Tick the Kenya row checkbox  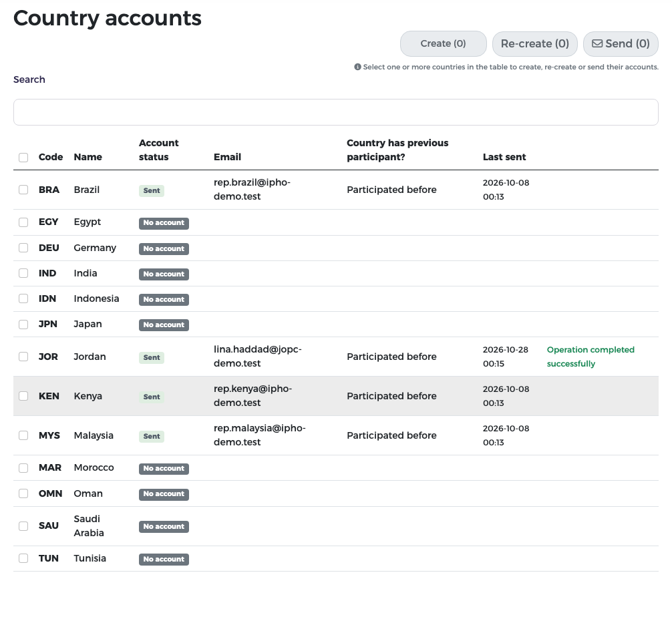click(23, 397)
